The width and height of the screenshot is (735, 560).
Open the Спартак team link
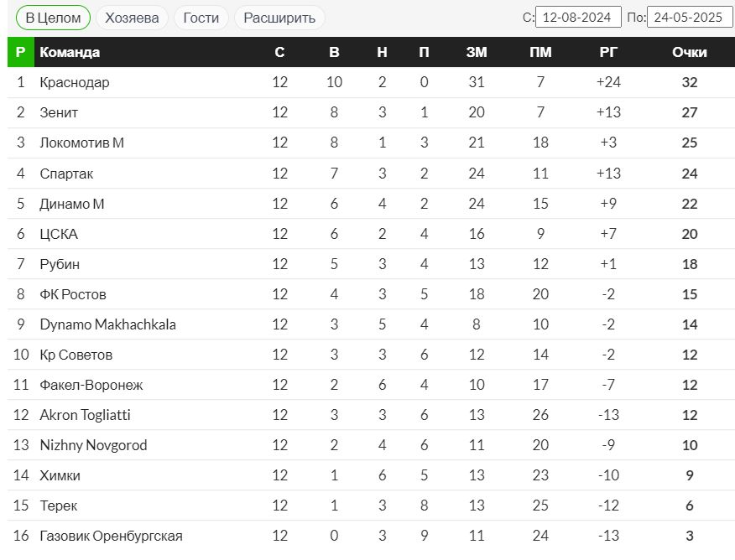[66, 174]
